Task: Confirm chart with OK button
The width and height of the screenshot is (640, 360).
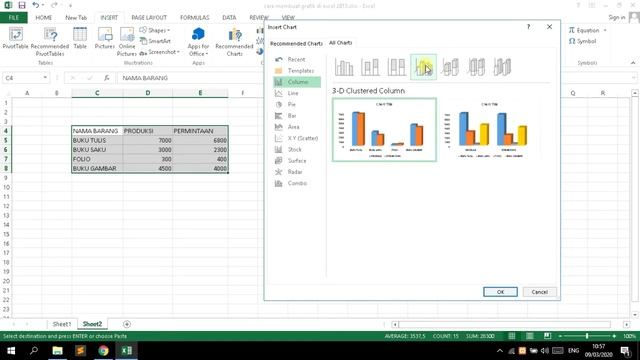Action: [500, 292]
